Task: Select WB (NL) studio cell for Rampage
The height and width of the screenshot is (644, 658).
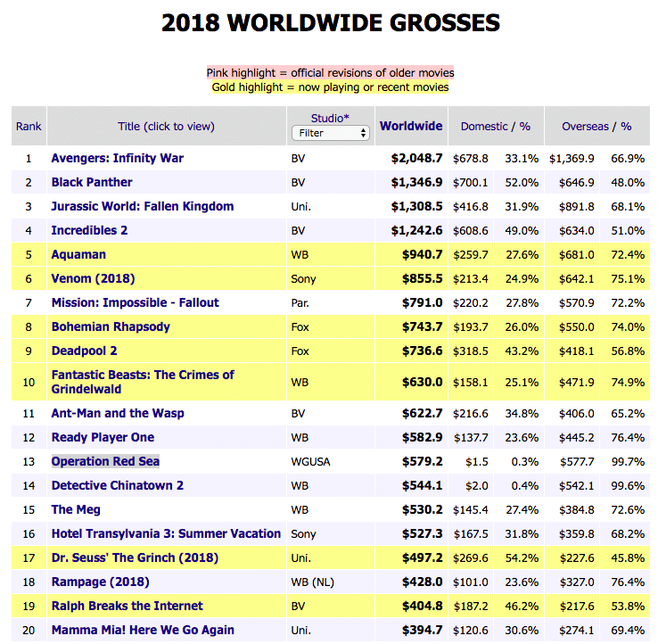Action: [x=313, y=582]
